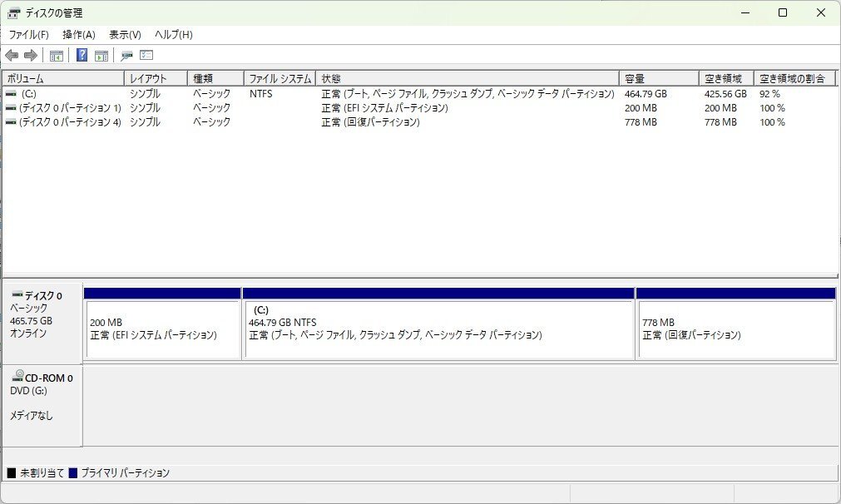Open Help using the blue question mark icon
The height and width of the screenshot is (504, 841).
(81, 55)
